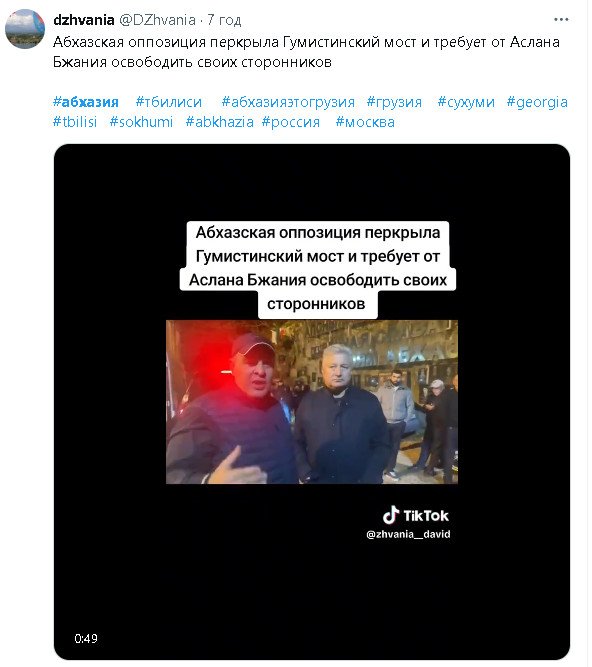The height and width of the screenshot is (667, 592).
Task: Open the three-dot more options menu
Action: [x=561, y=20]
